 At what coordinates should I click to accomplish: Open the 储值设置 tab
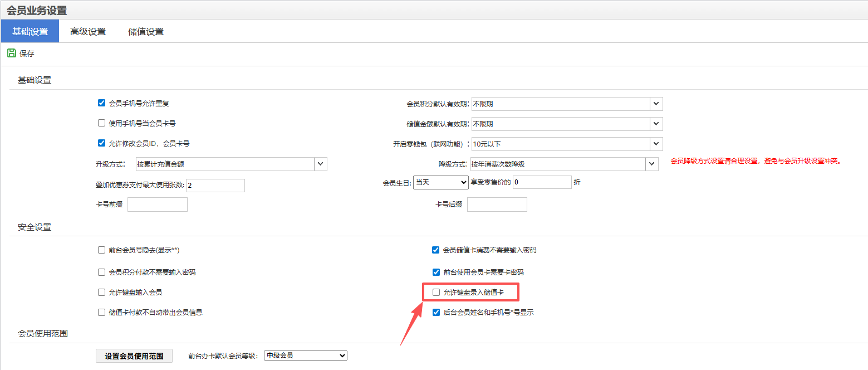[146, 32]
